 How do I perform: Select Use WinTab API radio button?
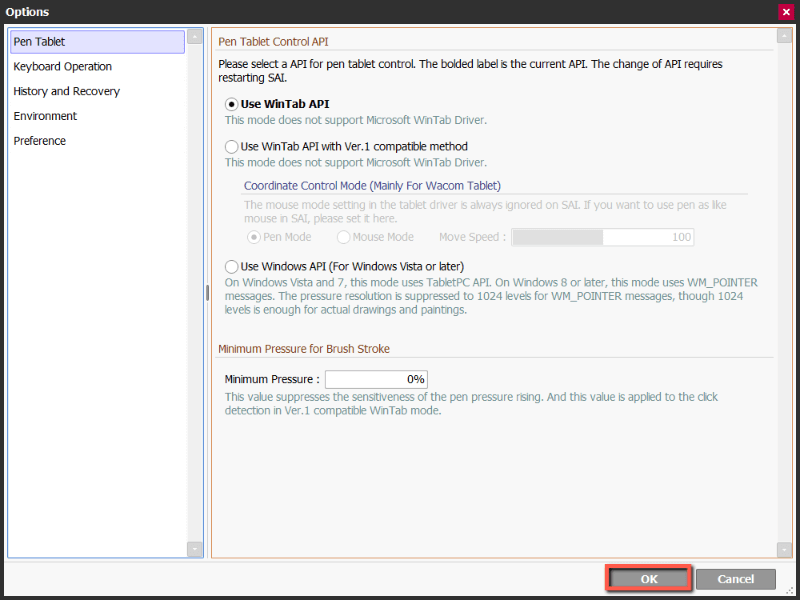coord(231,105)
